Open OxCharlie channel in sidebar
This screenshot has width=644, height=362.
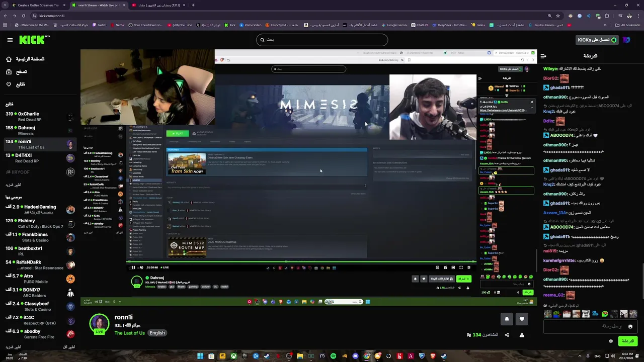pyautogui.click(x=39, y=117)
